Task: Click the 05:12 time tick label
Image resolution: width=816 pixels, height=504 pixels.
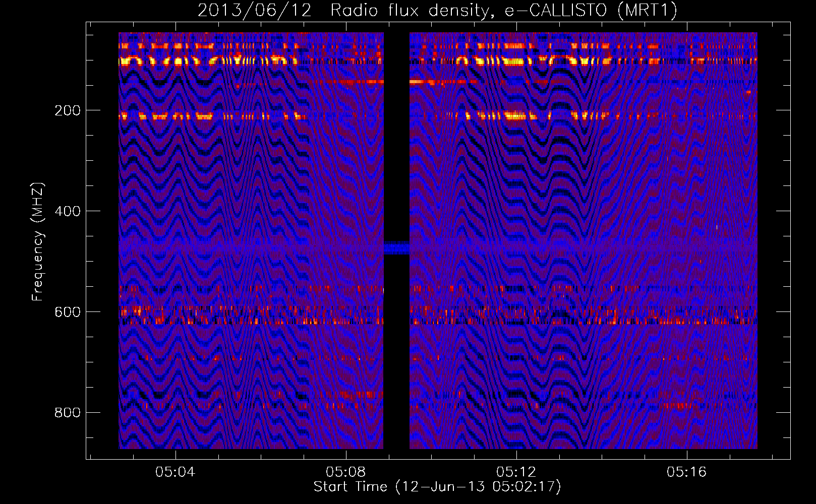Action: point(516,472)
